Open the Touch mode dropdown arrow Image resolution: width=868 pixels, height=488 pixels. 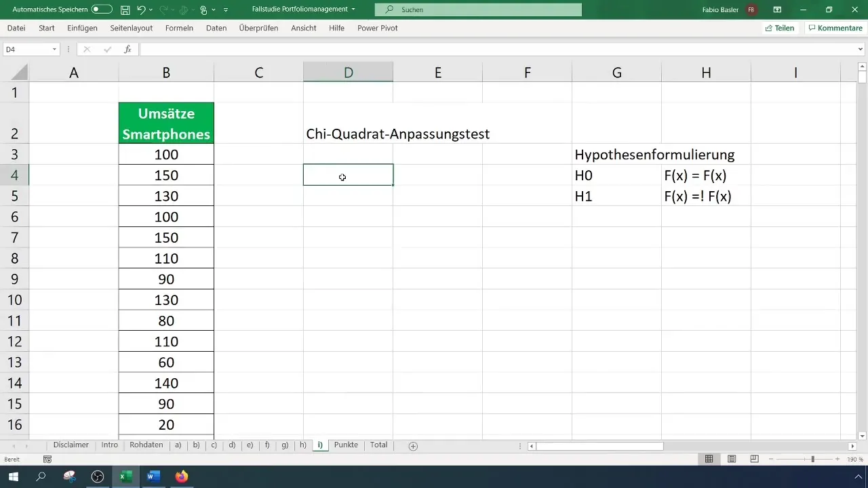coord(213,9)
